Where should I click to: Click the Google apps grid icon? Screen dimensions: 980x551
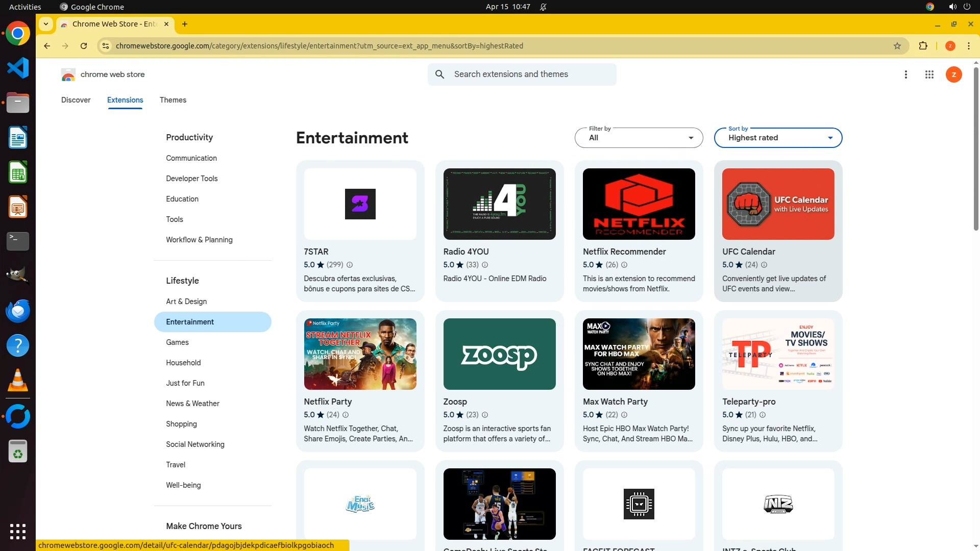coord(929,74)
